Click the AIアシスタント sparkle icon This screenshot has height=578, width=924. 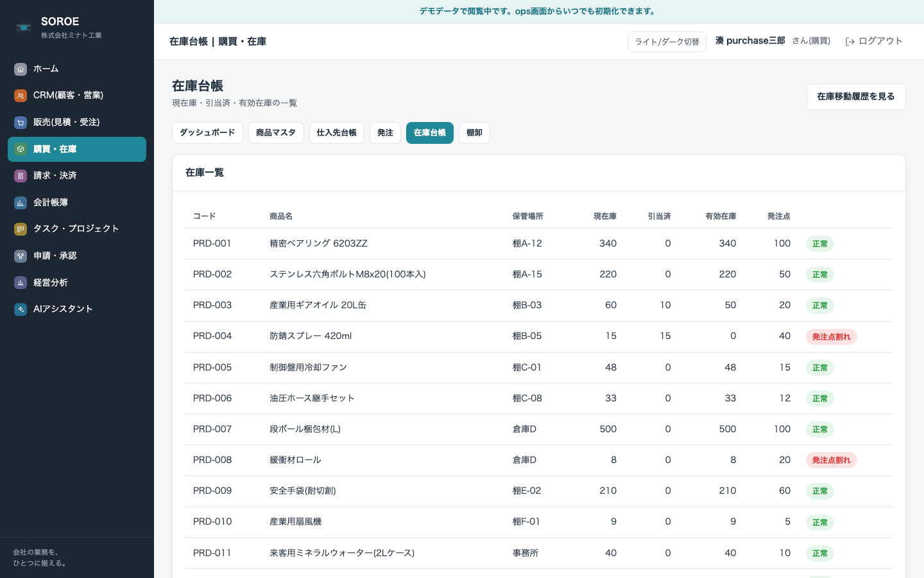21,310
